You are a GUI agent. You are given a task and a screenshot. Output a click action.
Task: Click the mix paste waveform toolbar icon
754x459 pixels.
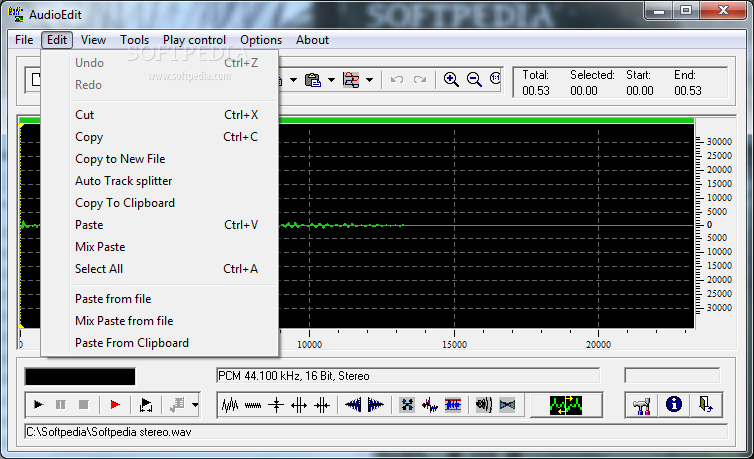pyautogui.click(x=351, y=80)
